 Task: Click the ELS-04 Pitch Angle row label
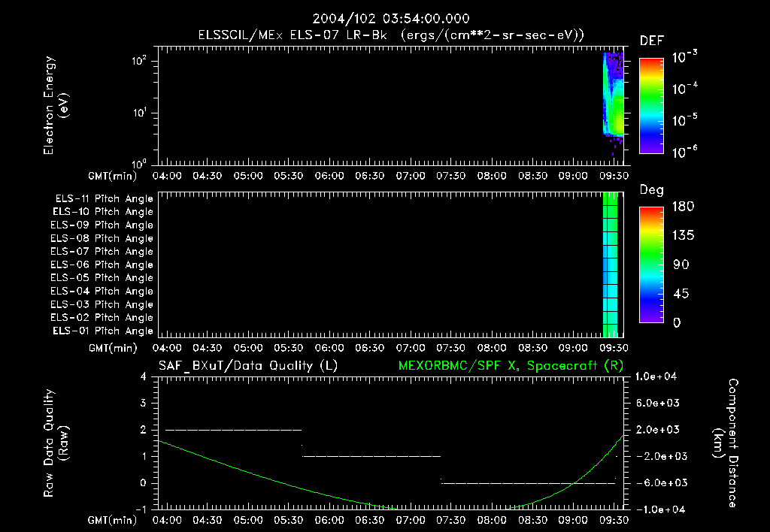(102, 291)
